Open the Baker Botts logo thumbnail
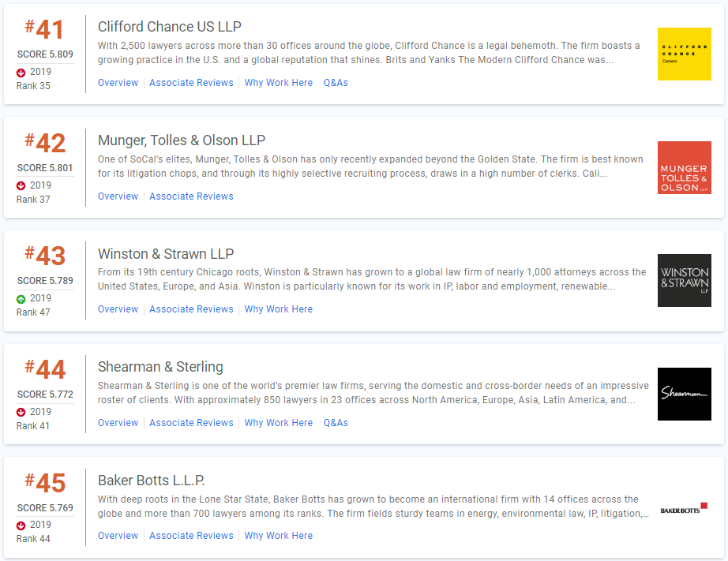The height and width of the screenshot is (561, 728). (x=685, y=507)
